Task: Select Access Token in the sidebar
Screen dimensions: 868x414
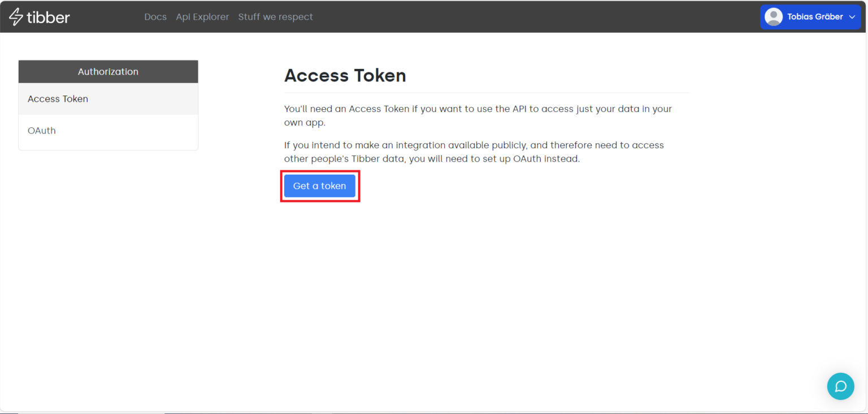Action: click(x=58, y=99)
